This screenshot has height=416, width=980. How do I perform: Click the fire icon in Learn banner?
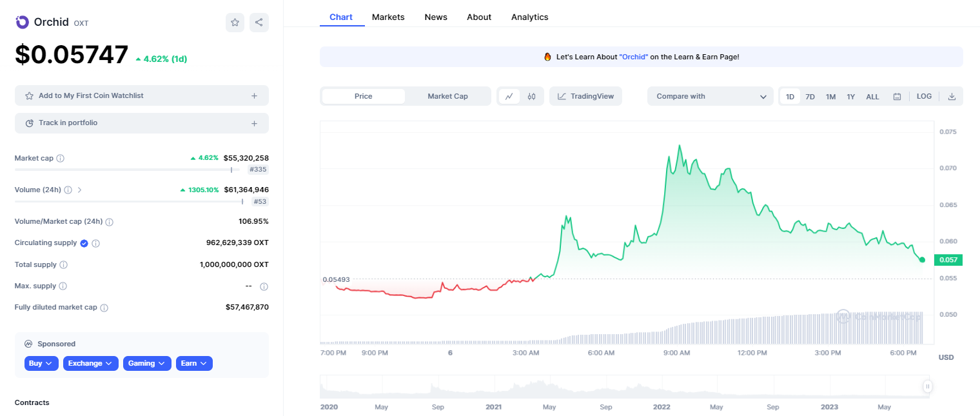tap(547, 57)
